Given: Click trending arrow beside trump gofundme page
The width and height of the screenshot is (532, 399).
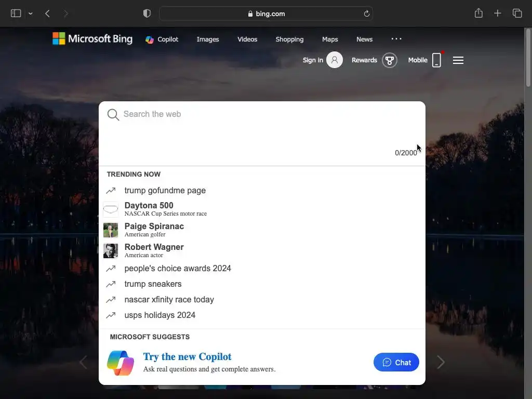Looking at the screenshot, I should [x=111, y=191].
